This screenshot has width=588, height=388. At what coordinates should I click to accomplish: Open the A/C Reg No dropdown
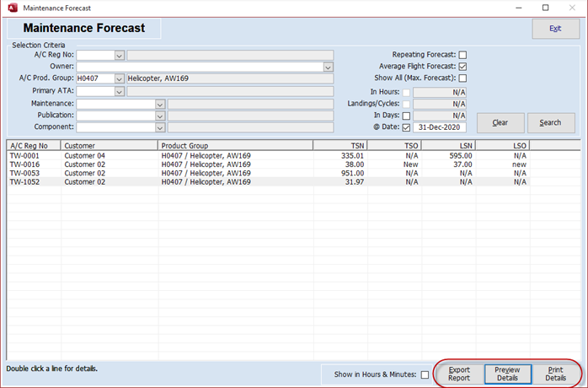point(119,55)
